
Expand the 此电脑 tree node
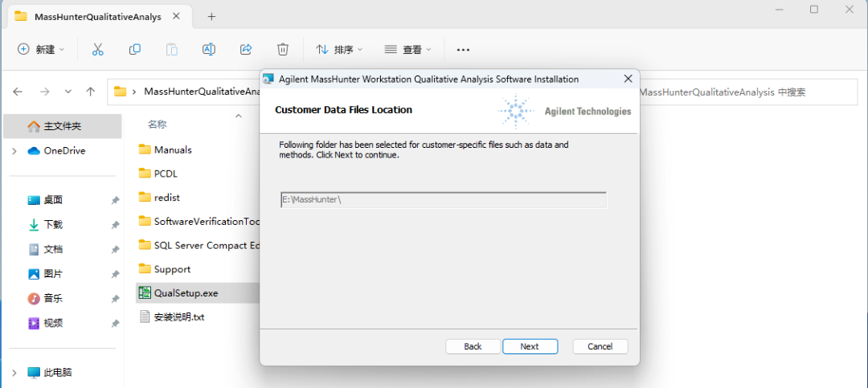click(x=15, y=373)
